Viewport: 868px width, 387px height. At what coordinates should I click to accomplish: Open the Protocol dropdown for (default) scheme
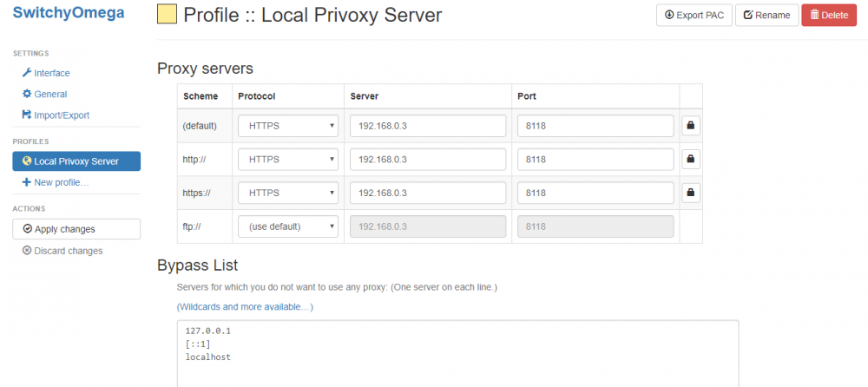coord(288,126)
